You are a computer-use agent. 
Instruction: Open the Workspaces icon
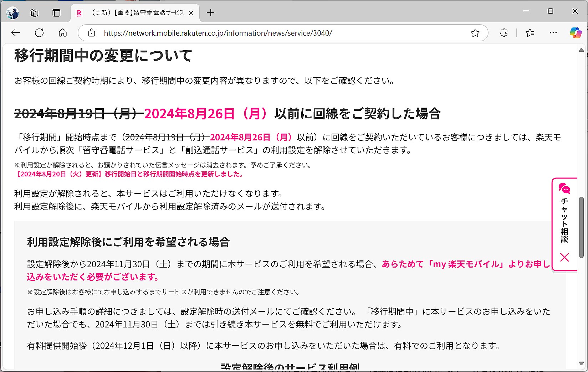[x=34, y=12]
